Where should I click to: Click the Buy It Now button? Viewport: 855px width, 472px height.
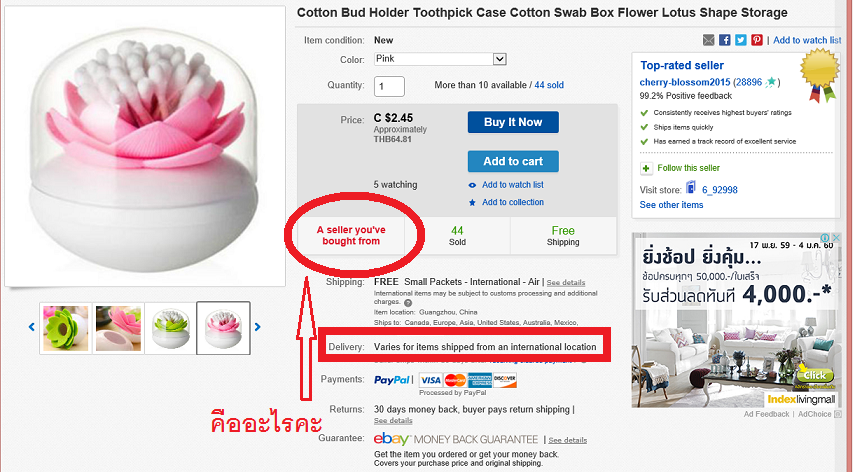click(x=513, y=122)
